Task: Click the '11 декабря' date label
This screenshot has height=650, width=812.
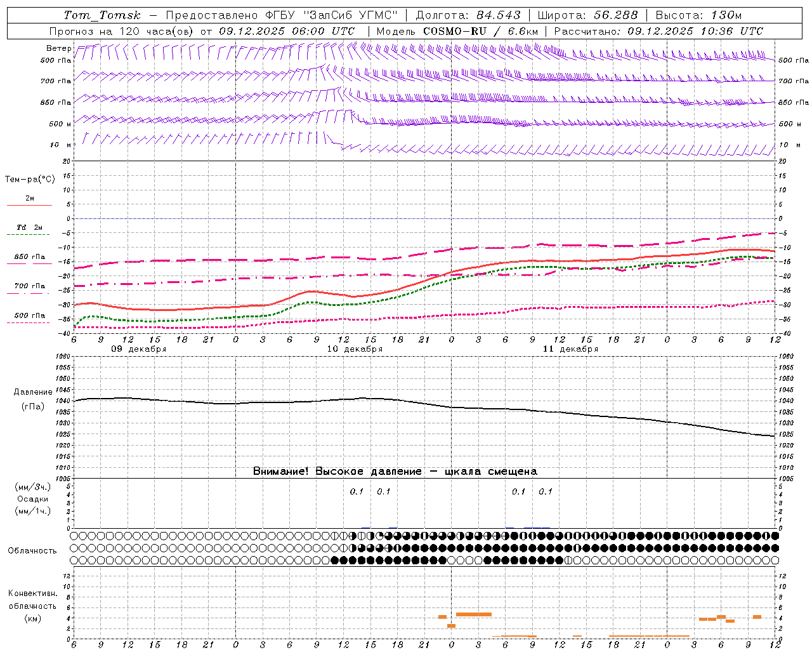Action: [x=570, y=349]
